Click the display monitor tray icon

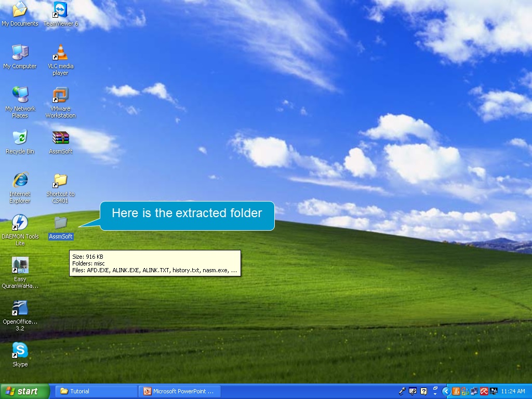click(x=494, y=391)
